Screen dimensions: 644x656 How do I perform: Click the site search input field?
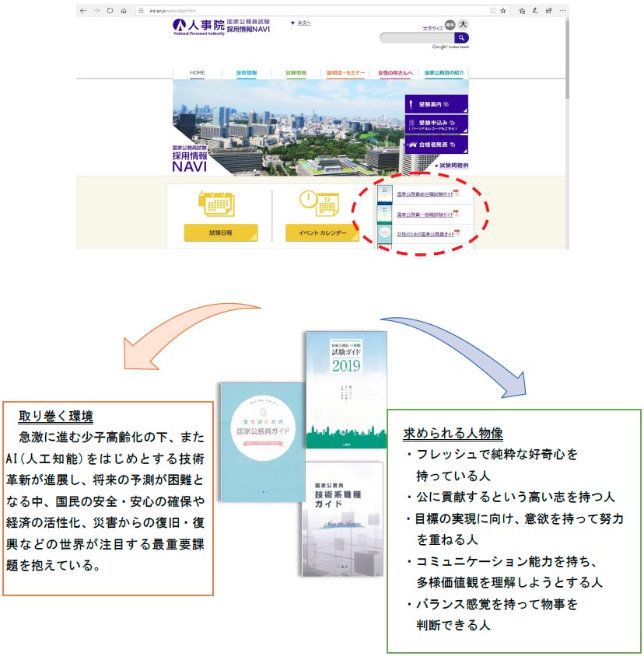417,38
